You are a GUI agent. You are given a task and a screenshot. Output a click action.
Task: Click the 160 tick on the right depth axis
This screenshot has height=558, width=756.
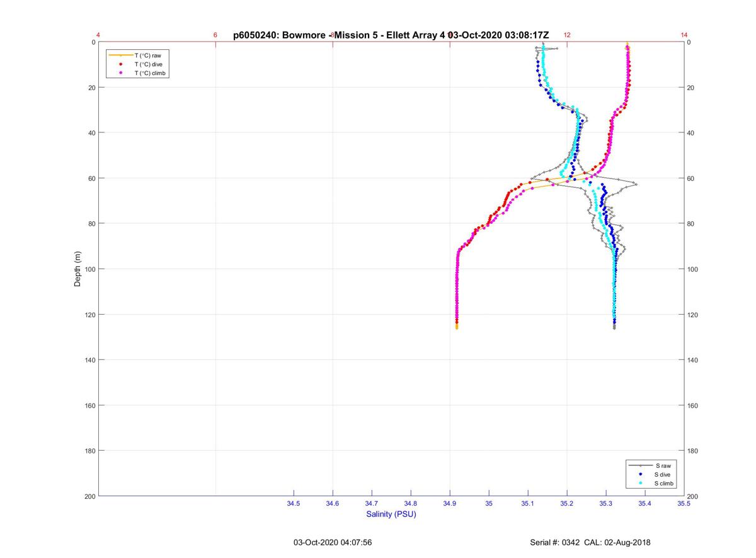[693, 405]
